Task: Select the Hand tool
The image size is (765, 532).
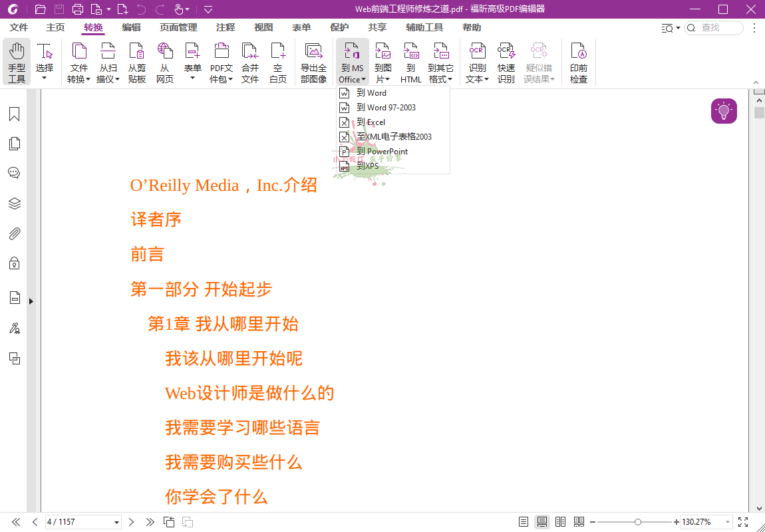Action: 17,60
